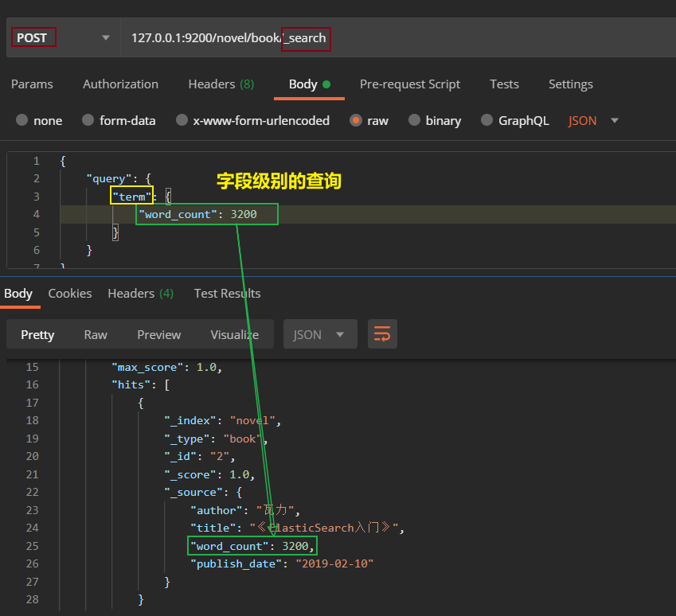Select the form-data radio button
676x616 pixels.
pyautogui.click(x=88, y=120)
